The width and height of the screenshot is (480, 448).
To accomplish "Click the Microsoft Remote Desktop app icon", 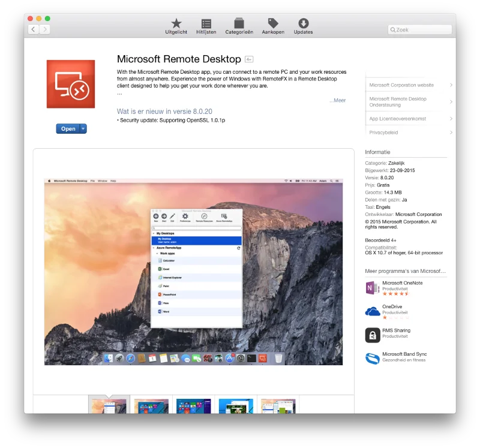I will point(71,84).
